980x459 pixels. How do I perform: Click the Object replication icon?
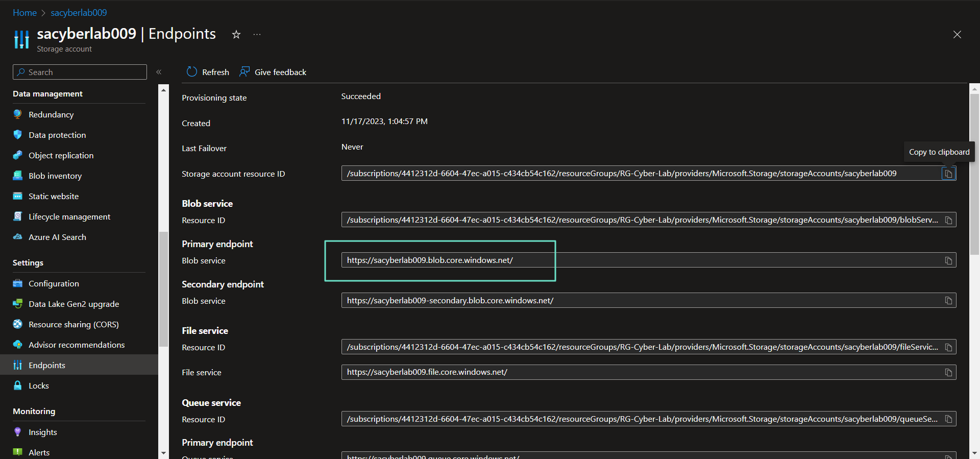(18, 155)
